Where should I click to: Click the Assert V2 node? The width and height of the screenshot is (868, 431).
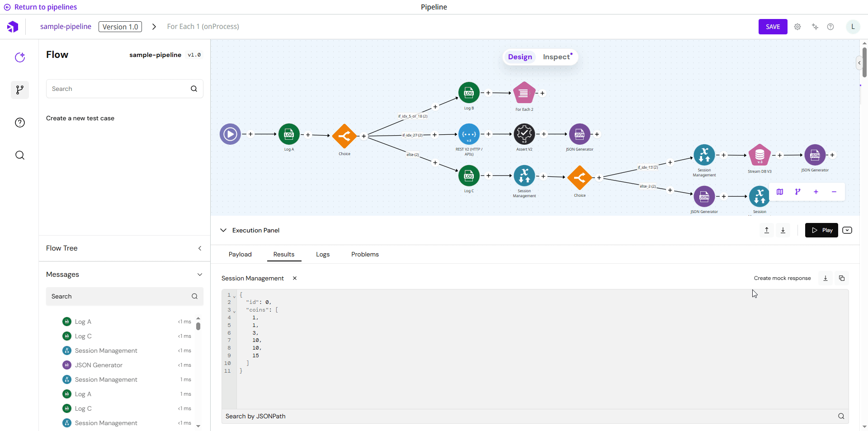[524, 134]
